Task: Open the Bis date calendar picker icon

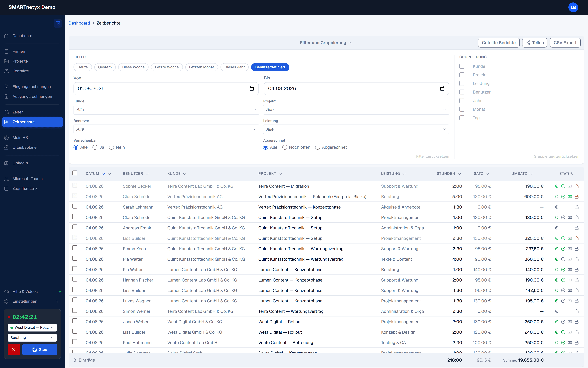Action: [442, 89]
